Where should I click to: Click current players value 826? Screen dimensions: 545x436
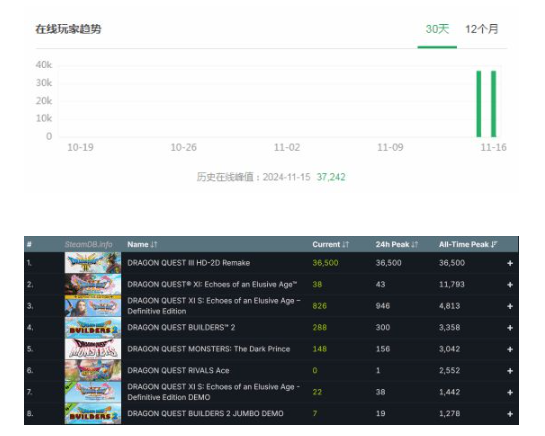coord(320,306)
